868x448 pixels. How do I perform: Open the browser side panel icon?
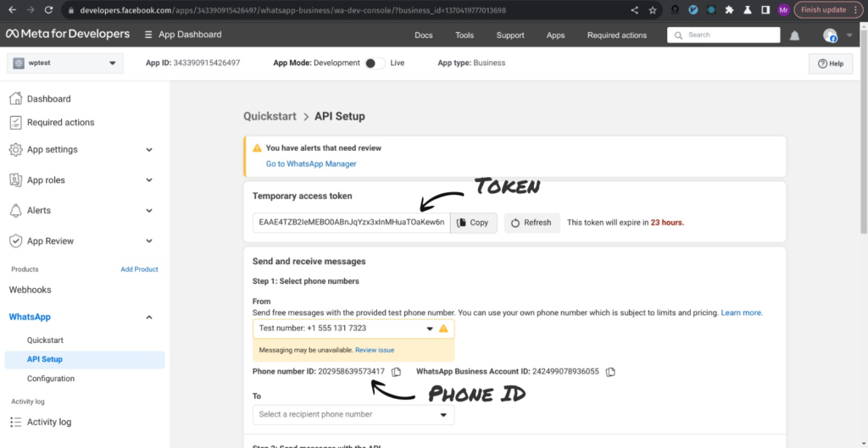click(x=765, y=10)
